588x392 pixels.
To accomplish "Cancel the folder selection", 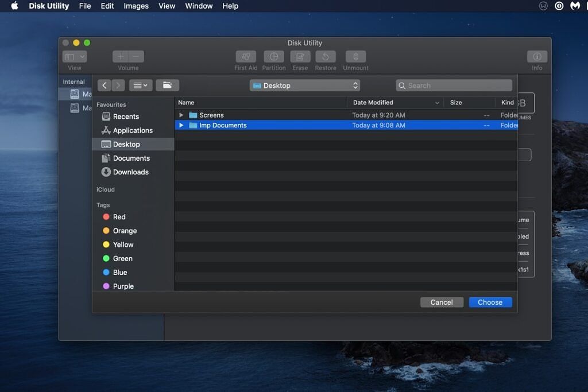I will point(442,302).
